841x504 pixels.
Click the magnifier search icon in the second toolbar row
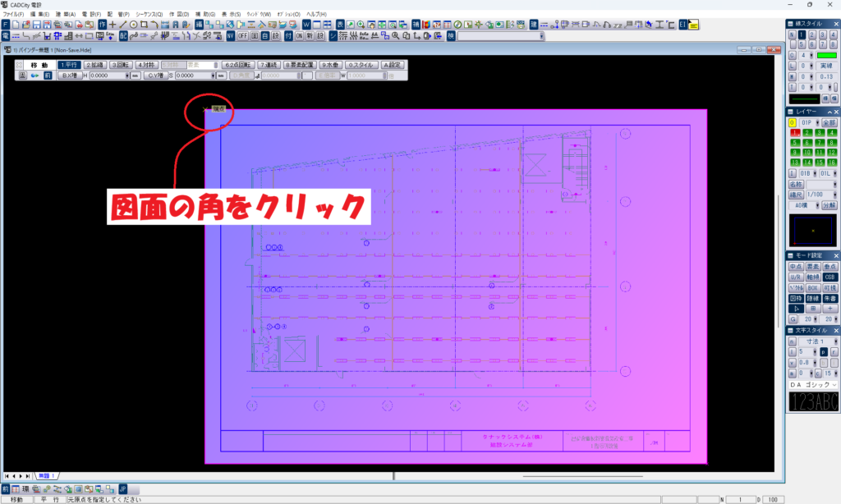[x=396, y=36]
